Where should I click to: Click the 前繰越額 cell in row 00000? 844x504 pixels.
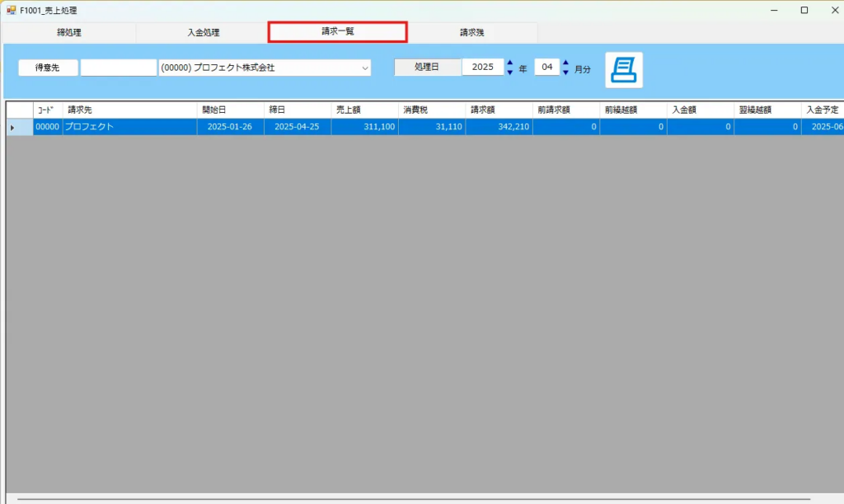(634, 127)
